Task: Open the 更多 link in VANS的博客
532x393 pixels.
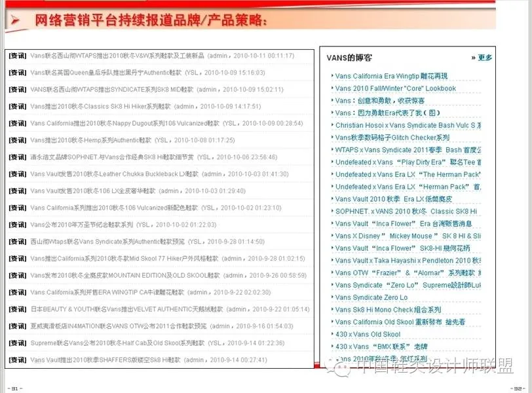Action: 485,58
